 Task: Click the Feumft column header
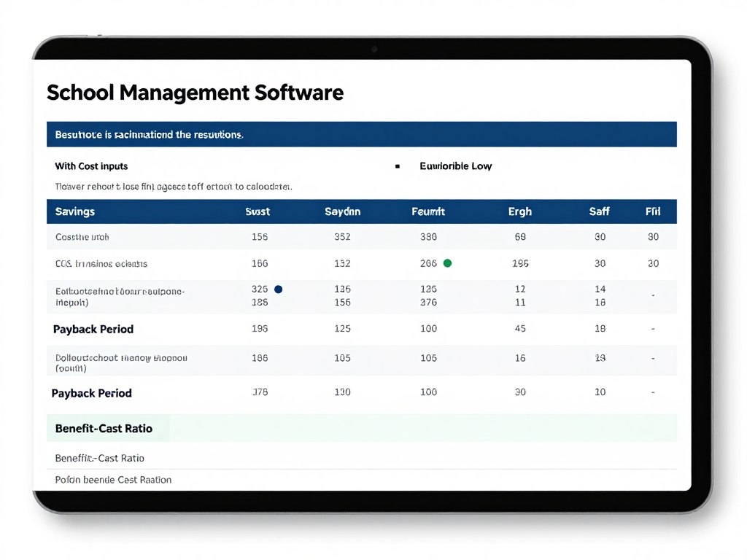tap(428, 211)
